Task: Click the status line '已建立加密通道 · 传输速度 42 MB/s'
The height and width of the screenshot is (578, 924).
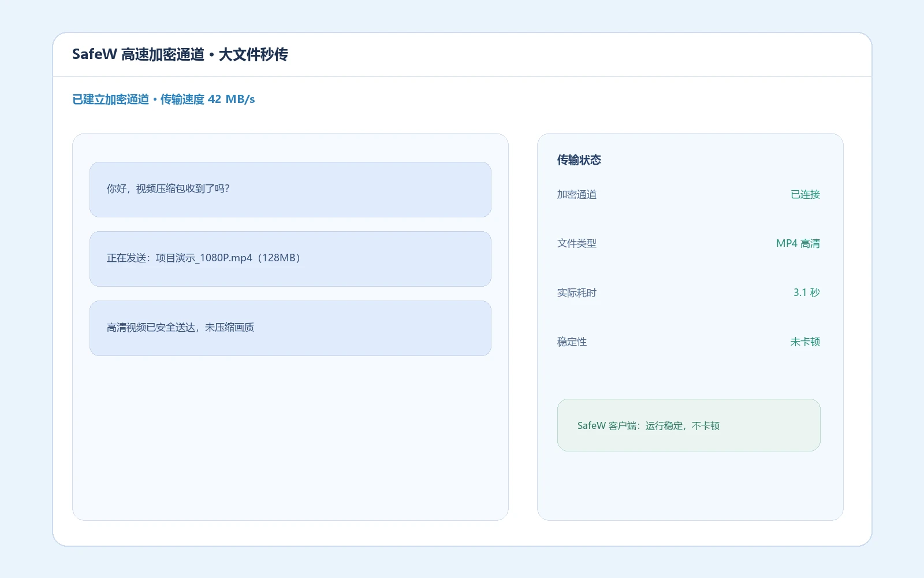Action: click(163, 99)
